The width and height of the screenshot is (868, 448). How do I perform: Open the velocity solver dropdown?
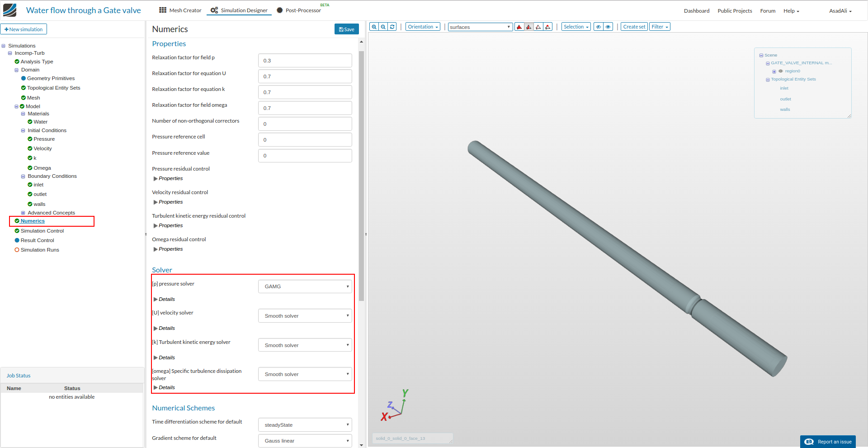[x=305, y=316]
